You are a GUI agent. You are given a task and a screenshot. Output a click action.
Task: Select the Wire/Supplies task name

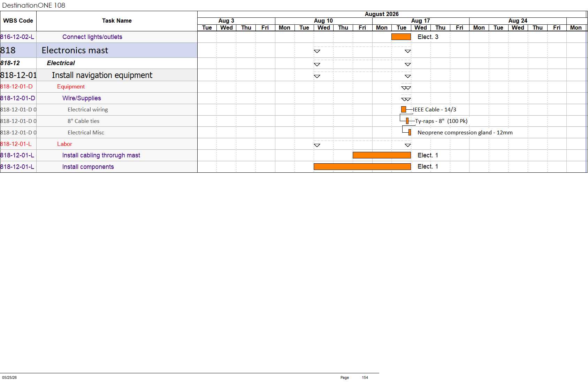[82, 98]
